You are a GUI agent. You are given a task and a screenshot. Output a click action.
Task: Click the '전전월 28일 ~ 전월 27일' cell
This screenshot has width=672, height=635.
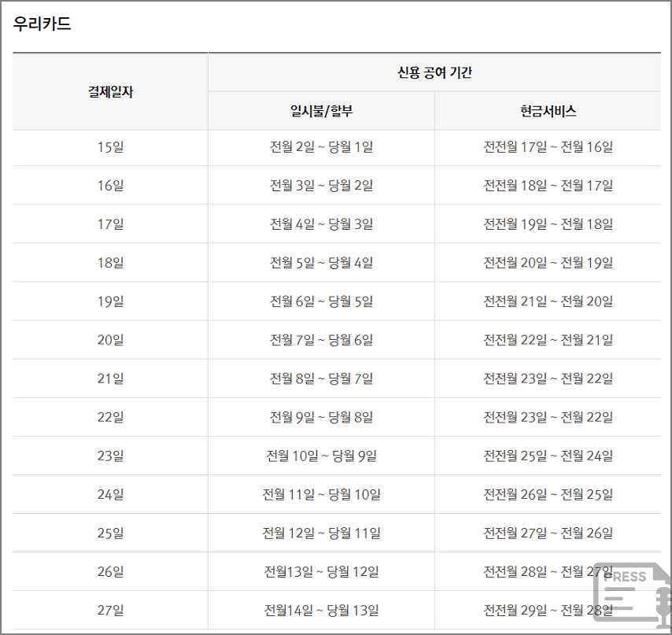click(x=548, y=571)
